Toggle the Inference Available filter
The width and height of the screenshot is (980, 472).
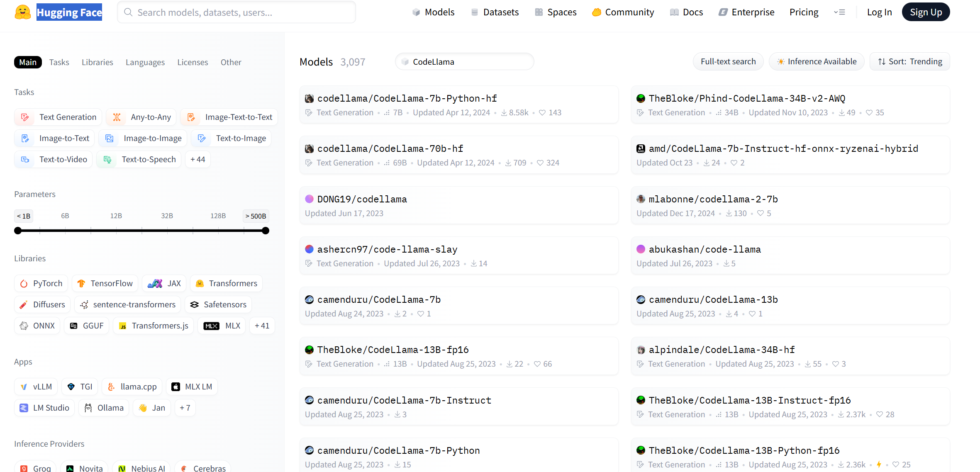click(816, 61)
